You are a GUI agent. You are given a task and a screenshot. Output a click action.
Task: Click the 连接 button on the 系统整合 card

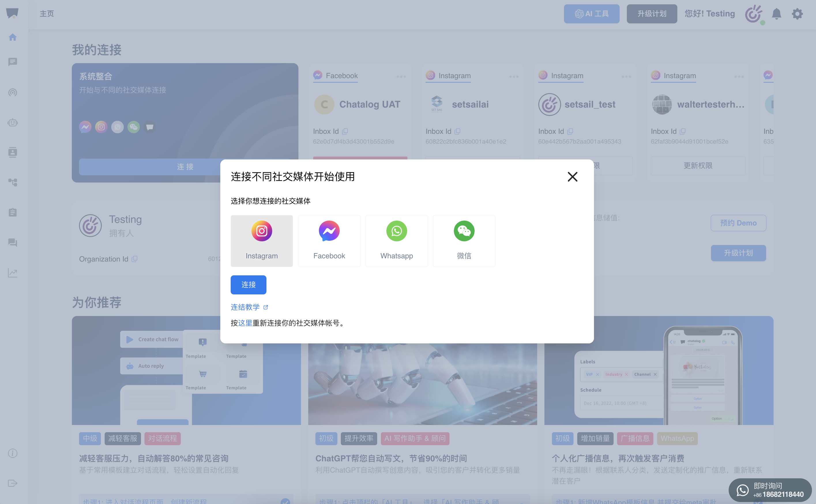(x=185, y=167)
